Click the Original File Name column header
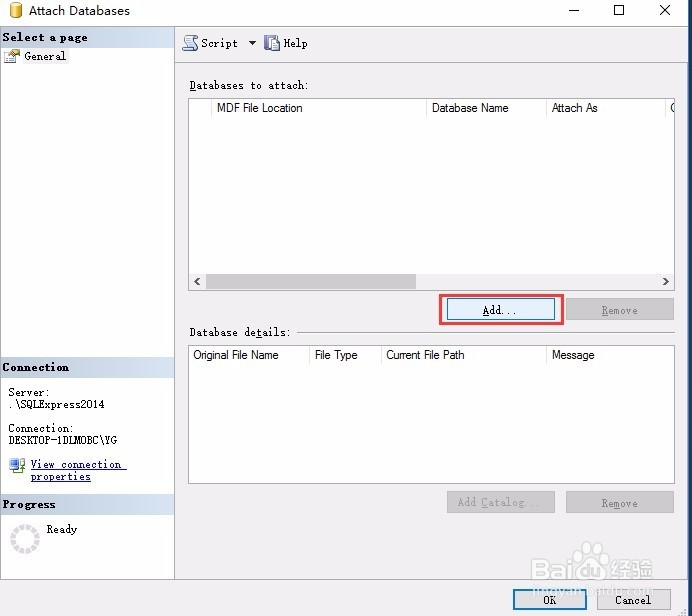Viewport: 692px width, 616px height. tap(249, 355)
